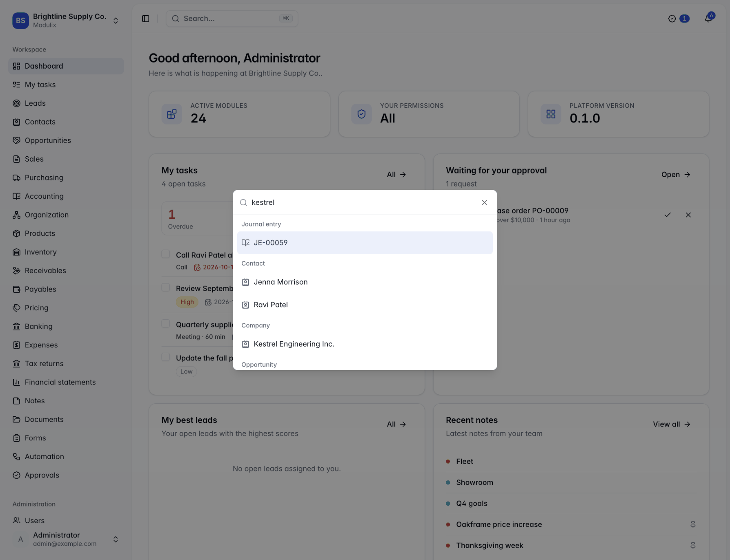Screen dimensions: 730x560
Task: Open Purchasing module in sidebar
Action: point(66,178)
